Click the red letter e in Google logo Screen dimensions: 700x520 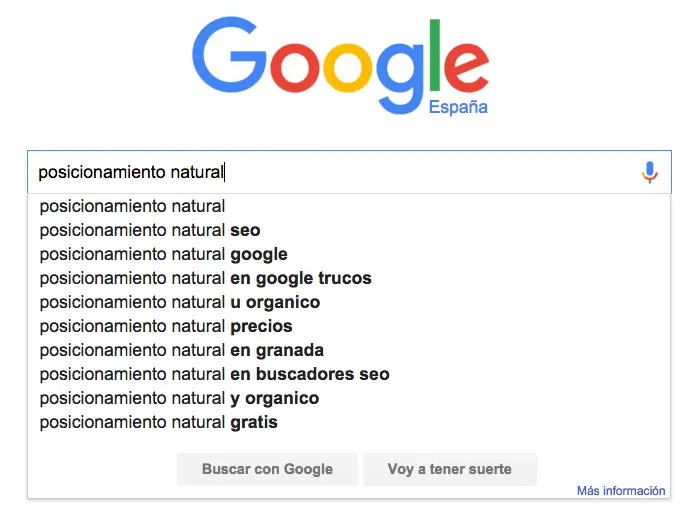click(466, 67)
